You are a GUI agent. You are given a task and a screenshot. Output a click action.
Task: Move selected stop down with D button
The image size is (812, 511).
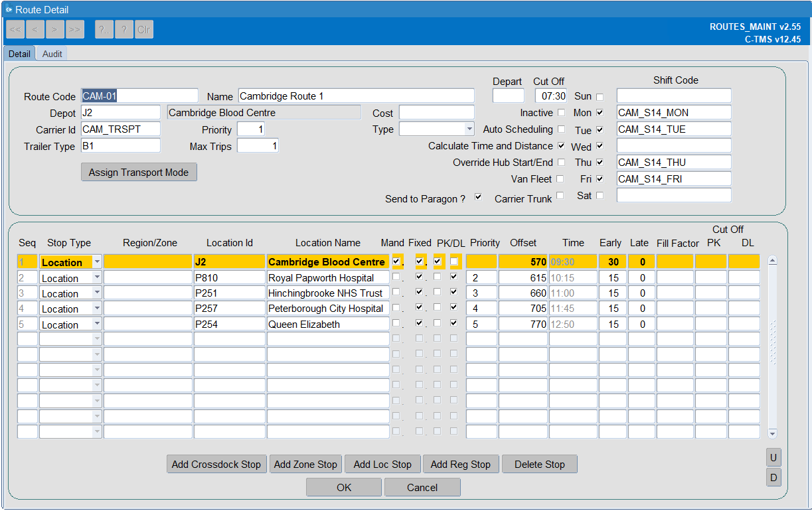point(773,477)
